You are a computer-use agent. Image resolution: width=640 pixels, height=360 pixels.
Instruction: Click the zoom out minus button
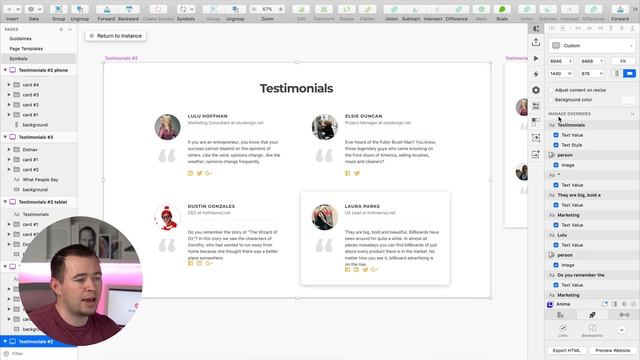(254, 9)
